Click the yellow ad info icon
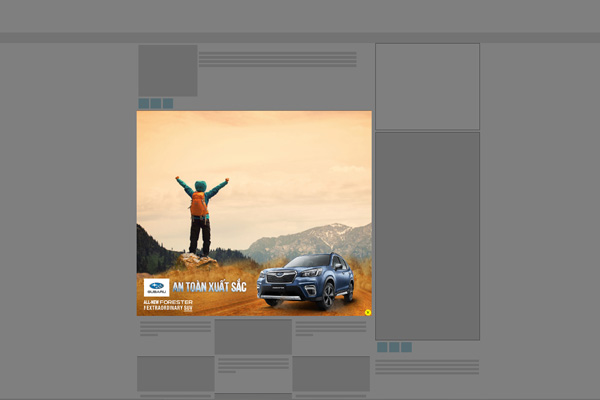600x400 pixels. pos(368,312)
